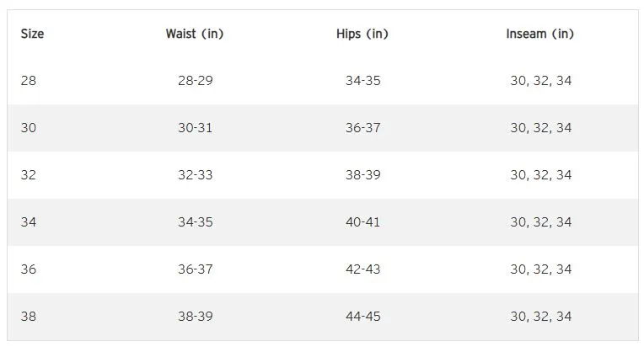Image resolution: width=644 pixels, height=352 pixels.
Task: Click the Waist (in) column header
Action: pos(194,35)
